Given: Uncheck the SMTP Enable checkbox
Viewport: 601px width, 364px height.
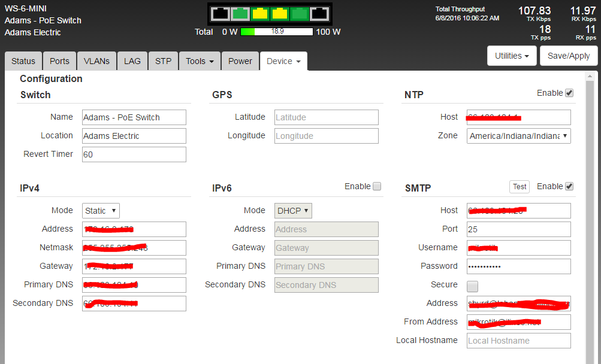Looking at the screenshot, I should (x=569, y=186).
